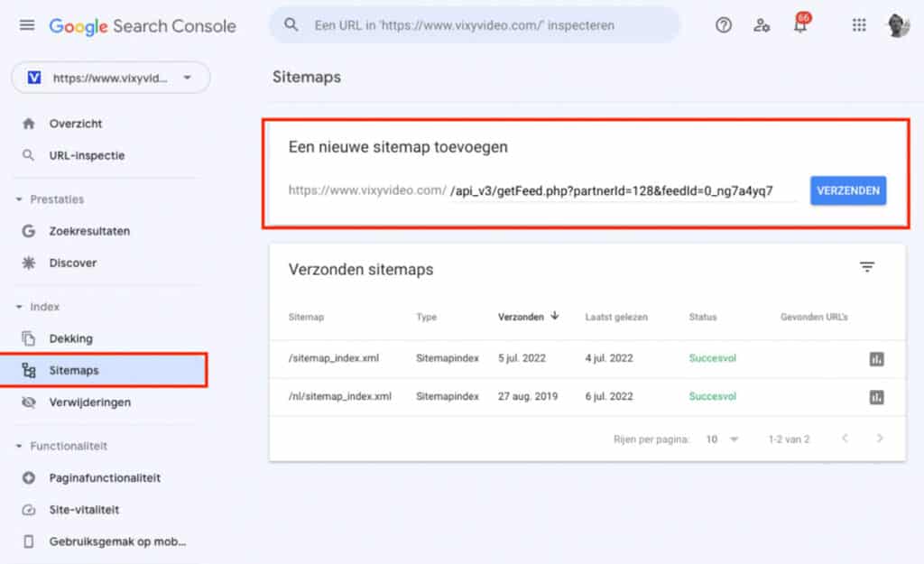Go to previous page of sitemaps
This screenshot has height=564, width=924.
[x=845, y=438]
